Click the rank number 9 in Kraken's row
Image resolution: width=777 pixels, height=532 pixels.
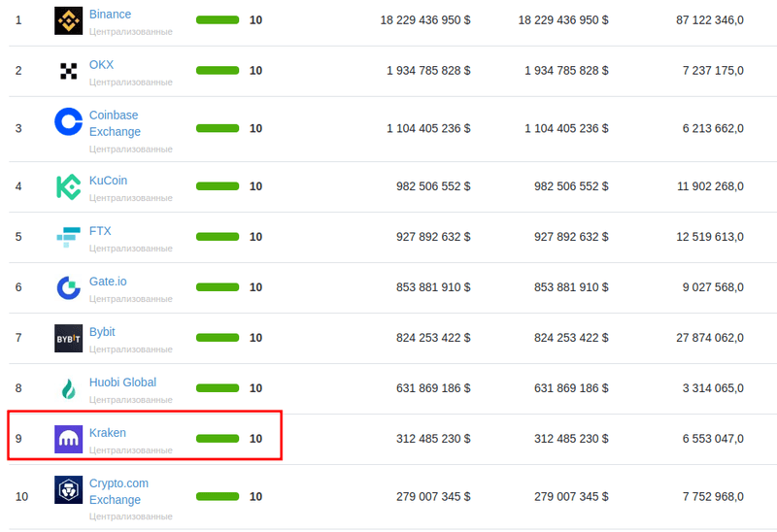click(x=18, y=439)
